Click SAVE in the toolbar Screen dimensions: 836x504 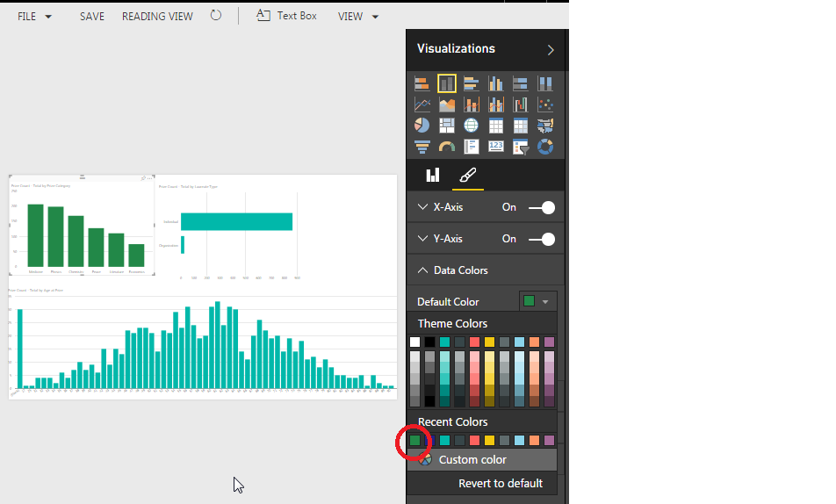[x=91, y=17]
